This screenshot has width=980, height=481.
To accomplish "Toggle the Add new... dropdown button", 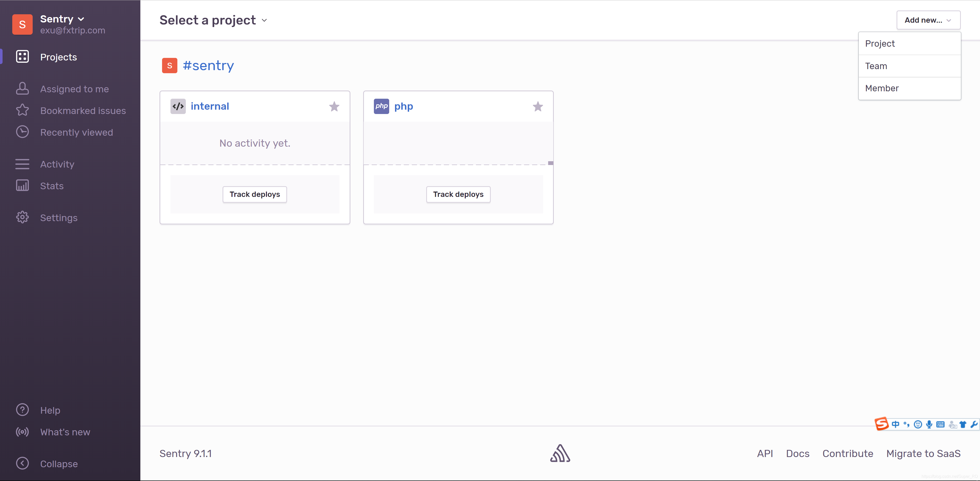I will pyautogui.click(x=928, y=20).
